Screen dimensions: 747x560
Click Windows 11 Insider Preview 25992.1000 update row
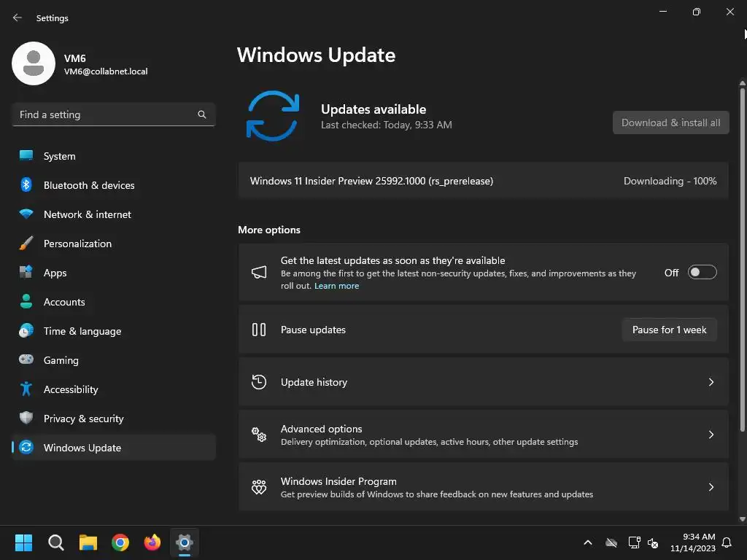(484, 181)
